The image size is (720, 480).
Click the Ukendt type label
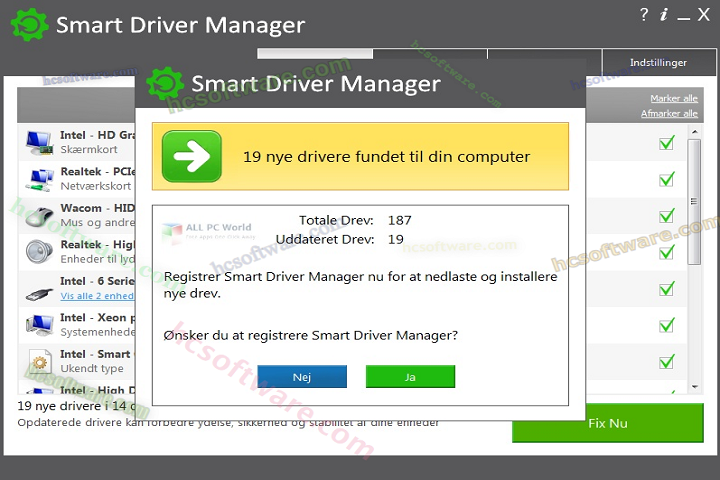click(92, 368)
